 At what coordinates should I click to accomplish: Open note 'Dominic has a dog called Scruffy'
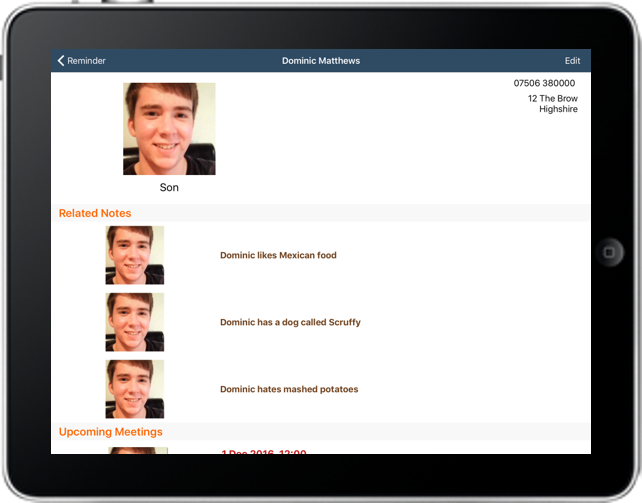[x=290, y=322]
